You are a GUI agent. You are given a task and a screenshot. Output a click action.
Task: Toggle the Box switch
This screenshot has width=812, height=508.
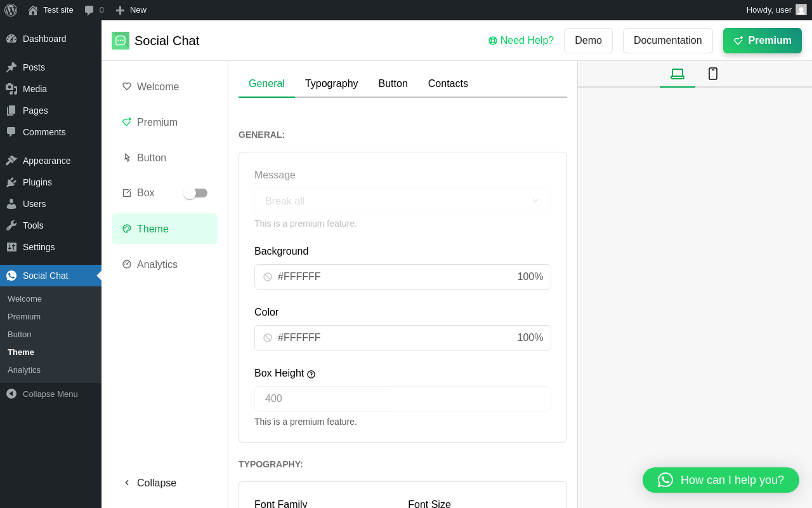(x=195, y=193)
